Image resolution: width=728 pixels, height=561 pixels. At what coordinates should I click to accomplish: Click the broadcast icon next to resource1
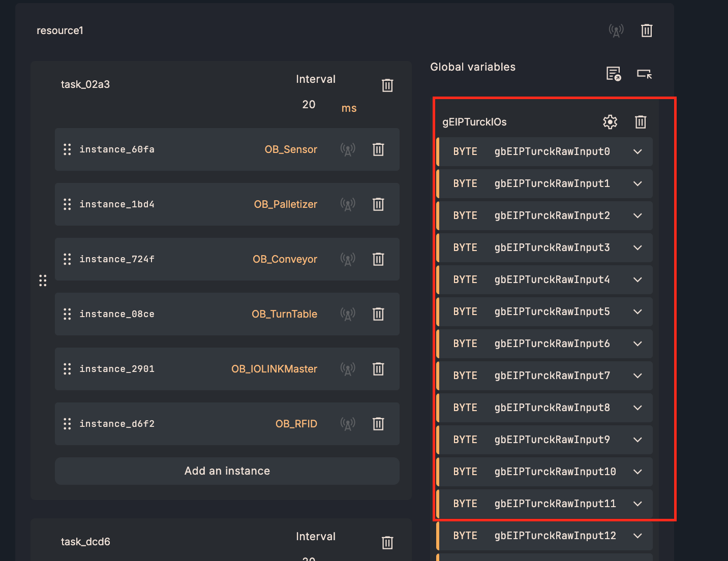[616, 30]
